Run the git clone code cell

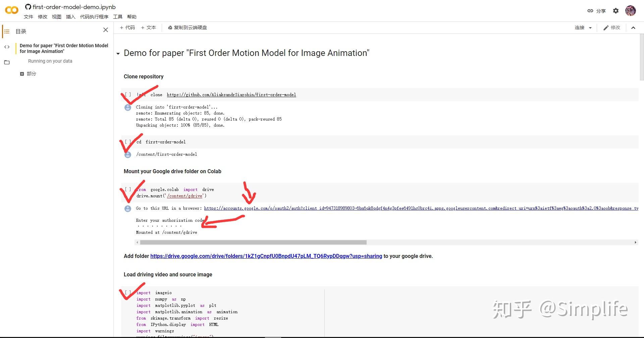click(128, 95)
